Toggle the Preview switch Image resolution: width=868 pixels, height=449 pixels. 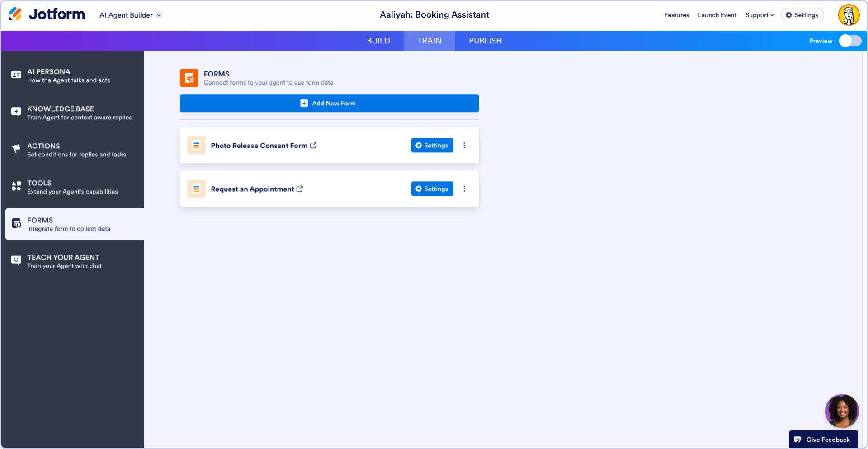(850, 41)
